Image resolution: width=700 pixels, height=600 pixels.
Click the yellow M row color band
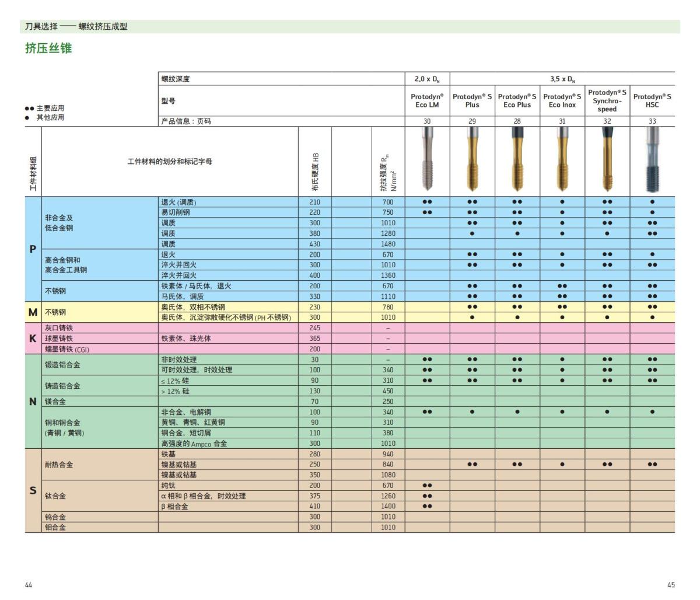point(32,312)
